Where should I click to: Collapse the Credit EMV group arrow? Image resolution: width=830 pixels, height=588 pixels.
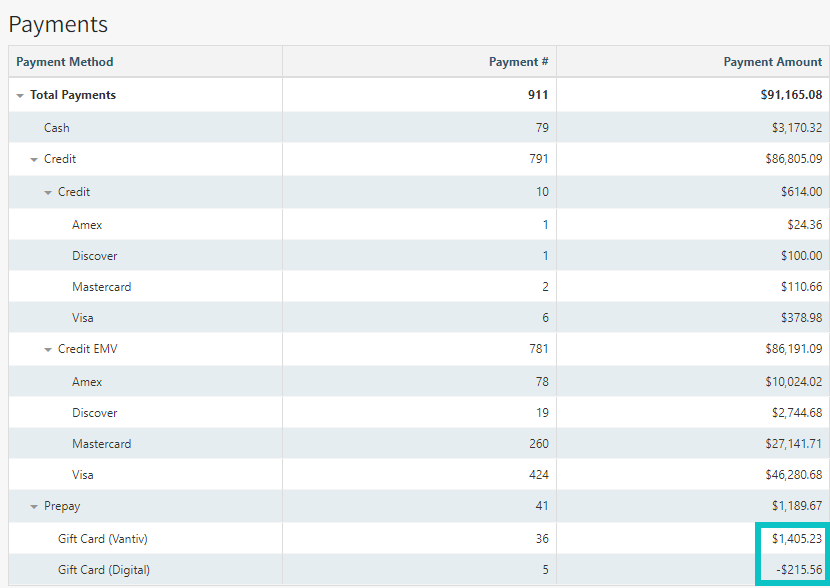pyautogui.click(x=48, y=350)
